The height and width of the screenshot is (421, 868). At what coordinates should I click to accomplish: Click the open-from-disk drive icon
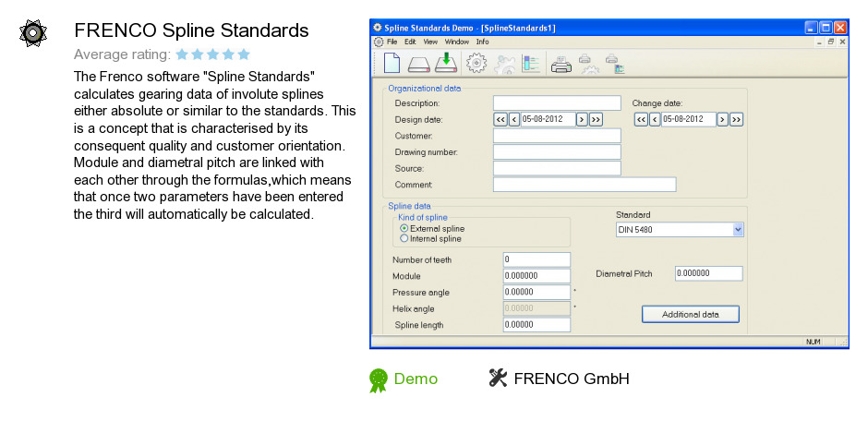[419, 65]
